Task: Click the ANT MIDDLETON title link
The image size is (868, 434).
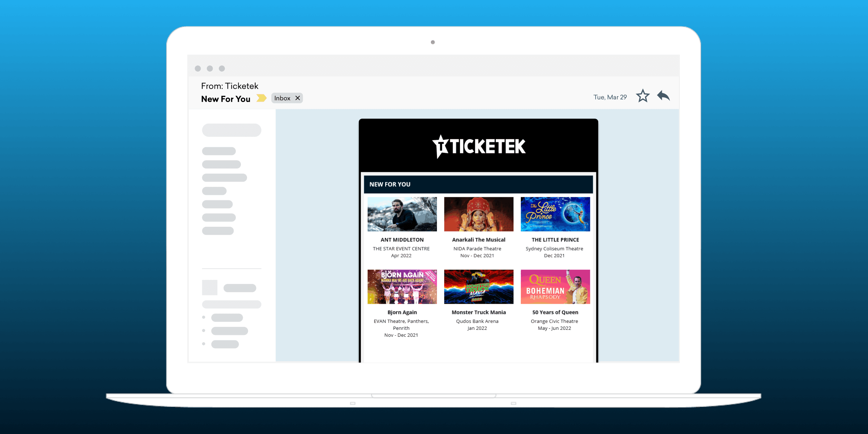Action: click(402, 240)
